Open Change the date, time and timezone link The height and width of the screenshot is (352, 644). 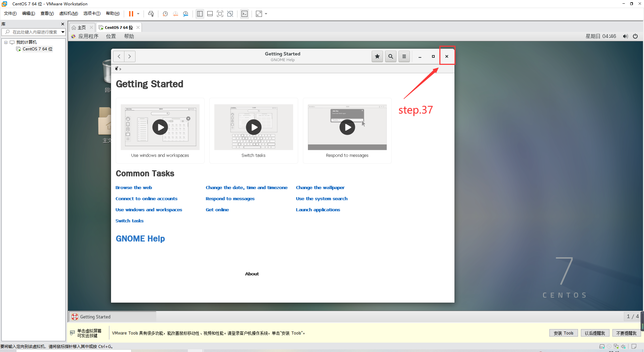tap(247, 187)
